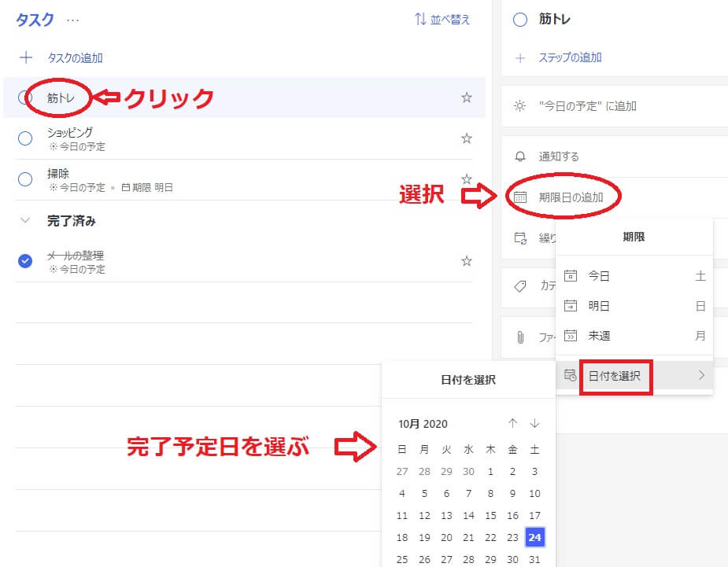
Task: Click タスクの追加 to add a task
Action: point(75,57)
